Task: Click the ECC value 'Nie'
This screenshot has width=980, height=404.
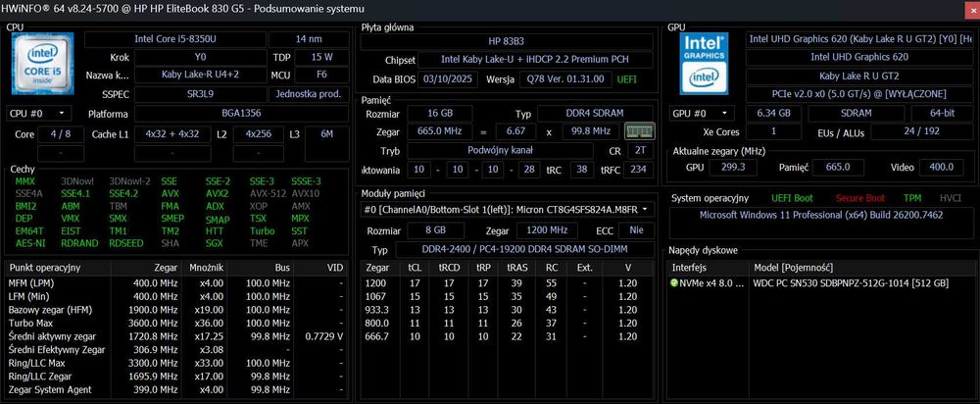Action: tap(636, 230)
